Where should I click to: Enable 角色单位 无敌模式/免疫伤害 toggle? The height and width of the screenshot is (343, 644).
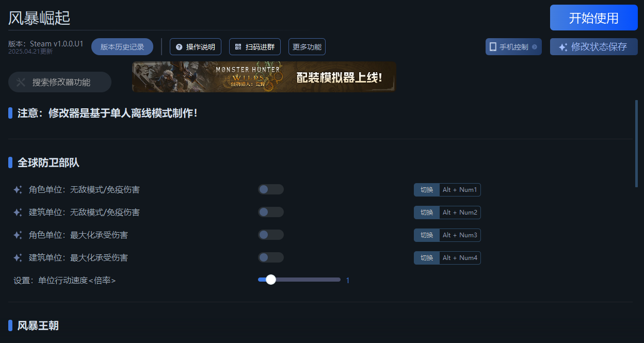(x=270, y=190)
